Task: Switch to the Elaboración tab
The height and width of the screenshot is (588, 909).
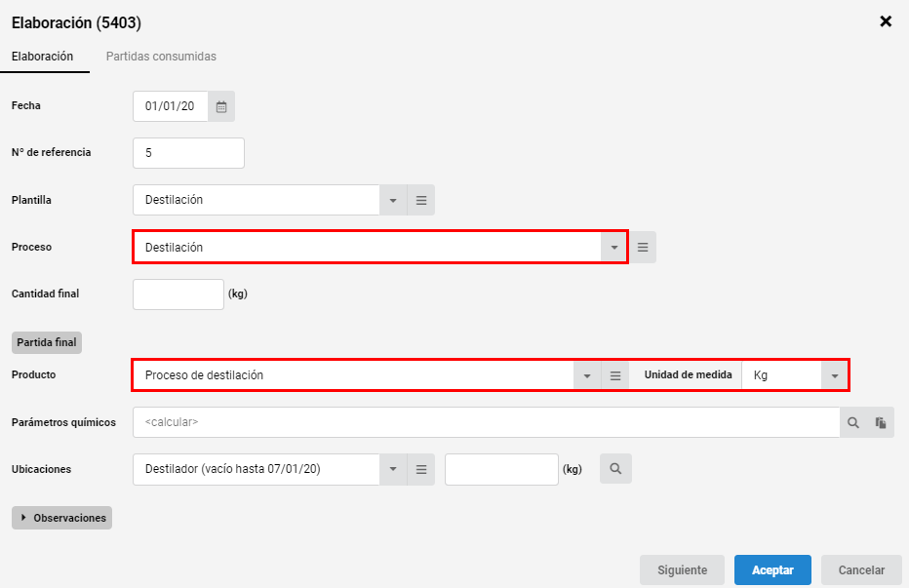Action: coord(42,57)
